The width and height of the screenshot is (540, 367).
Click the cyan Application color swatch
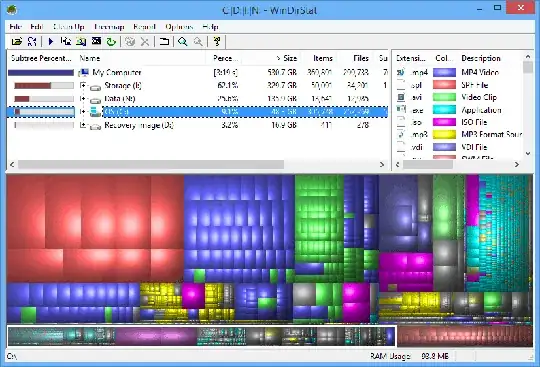[444, 109]
